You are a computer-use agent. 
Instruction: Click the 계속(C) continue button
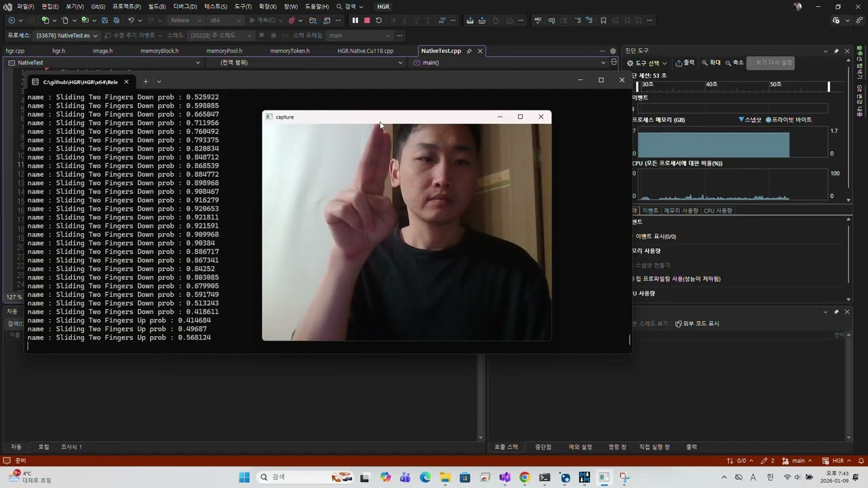(262, 20)
